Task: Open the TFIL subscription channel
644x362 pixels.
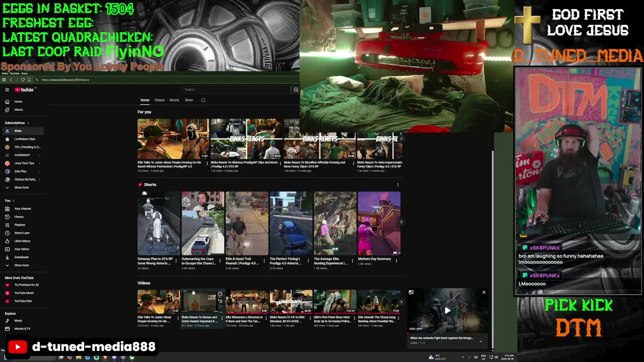Action: pyautogui.click(x=23, y=147)
